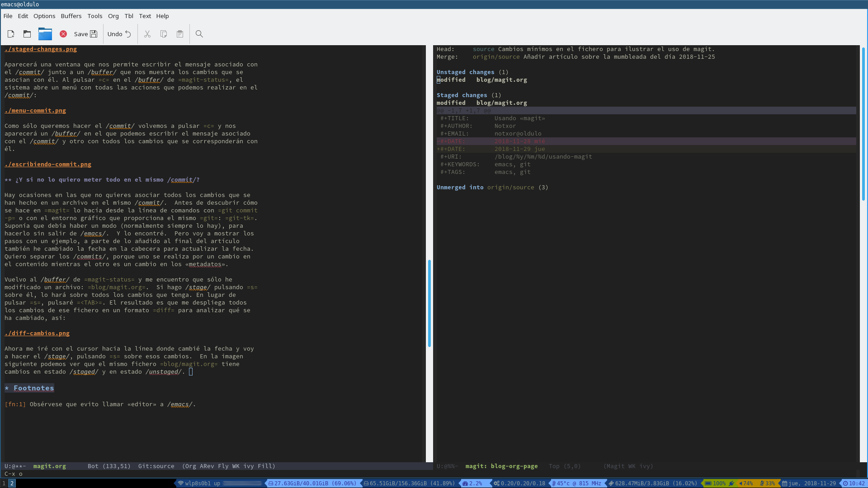Open the Tbl menu
This screenshot has height=488, width=868.
click(129, 16)
